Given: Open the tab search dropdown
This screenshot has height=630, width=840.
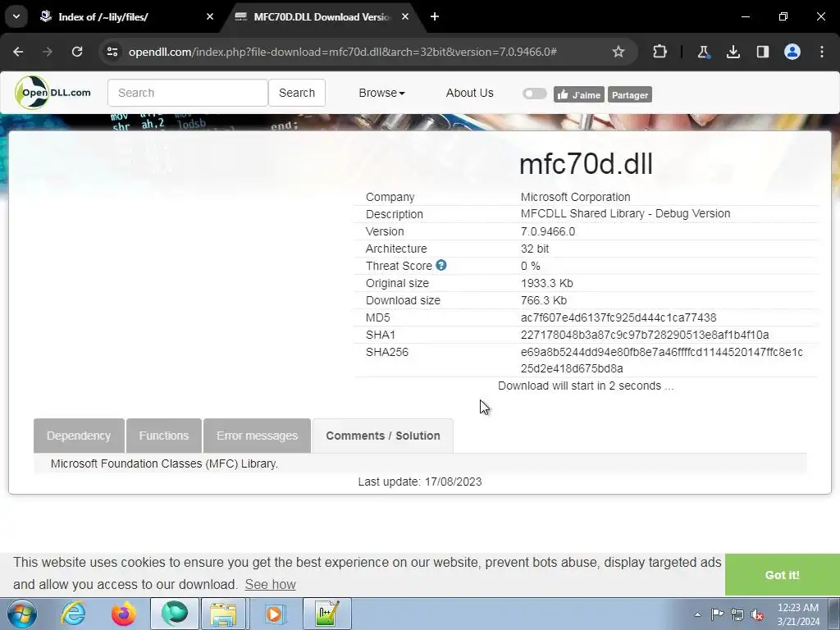Looking at the screenshot, I should (16, 16).
